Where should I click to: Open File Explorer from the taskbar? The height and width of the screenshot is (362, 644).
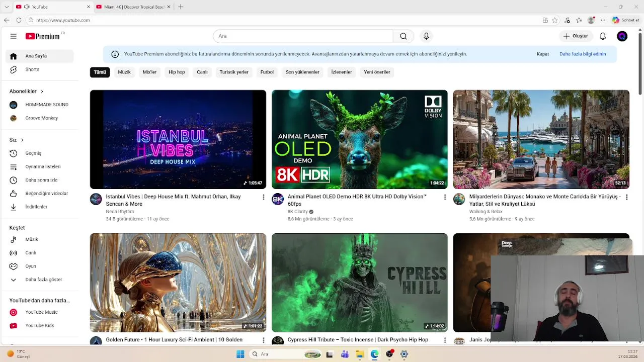359,354
